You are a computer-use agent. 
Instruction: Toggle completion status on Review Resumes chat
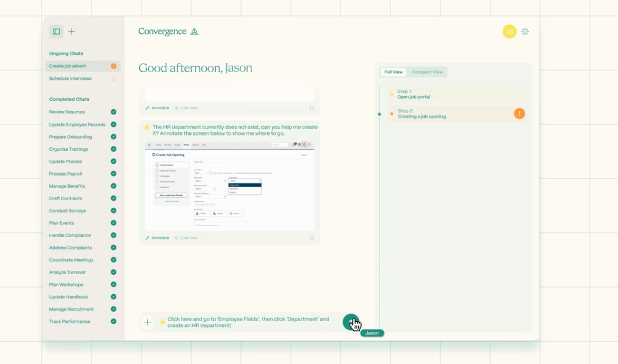point(115,112)
